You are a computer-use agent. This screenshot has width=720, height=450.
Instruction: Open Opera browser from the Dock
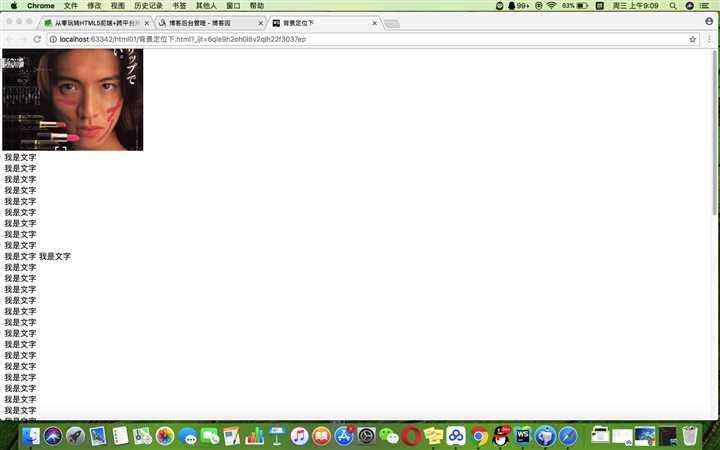click(x=411, y=436)
